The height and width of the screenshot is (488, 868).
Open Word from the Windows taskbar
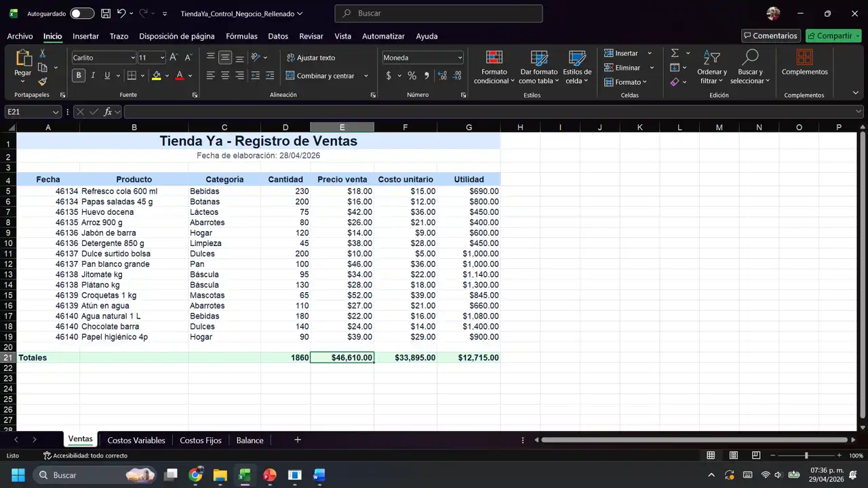pyautogui.click(x=319, y=475)
